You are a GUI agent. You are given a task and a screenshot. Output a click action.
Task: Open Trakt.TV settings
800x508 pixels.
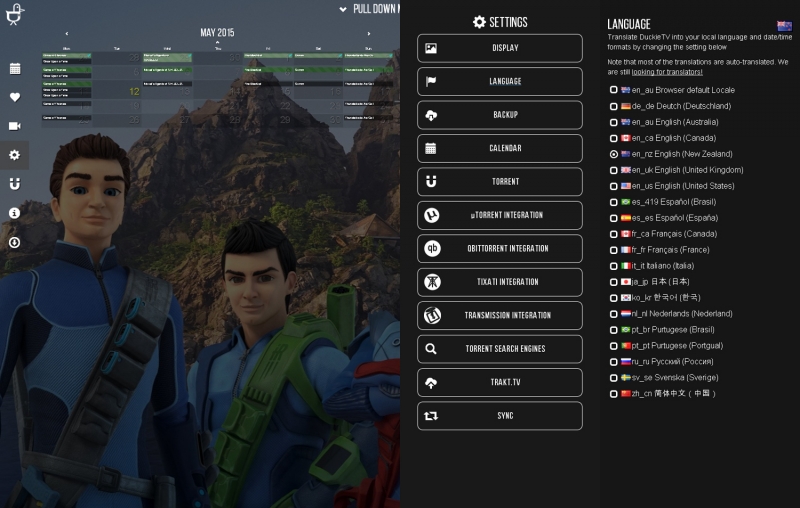coord(499,382)
